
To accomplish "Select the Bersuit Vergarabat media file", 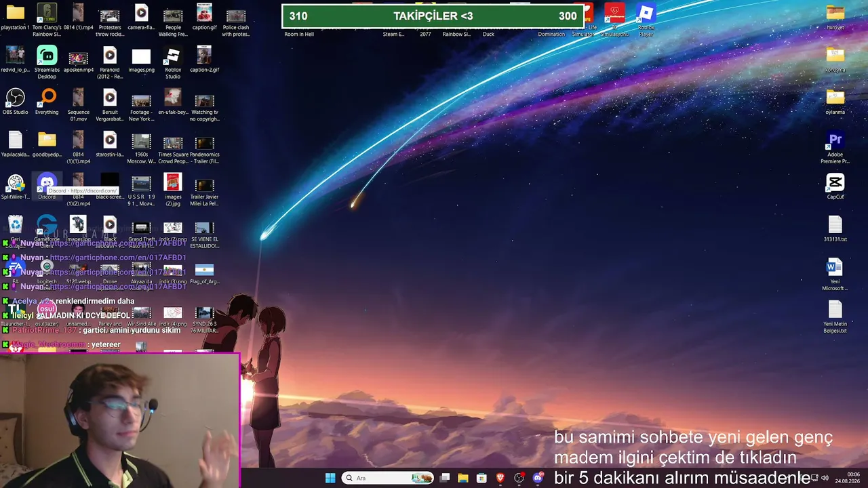I will [x=110, y=104].
